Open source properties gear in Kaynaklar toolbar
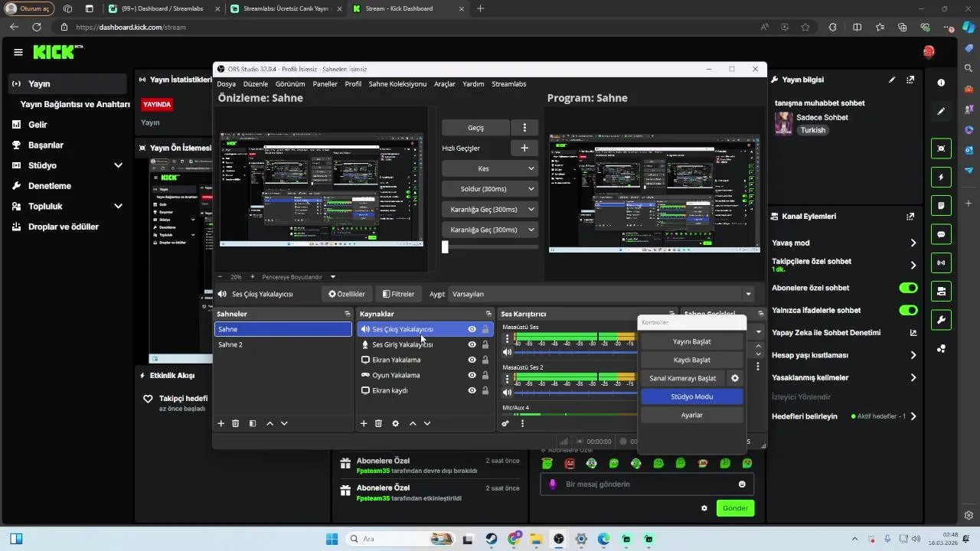 [x=395, y=423]
